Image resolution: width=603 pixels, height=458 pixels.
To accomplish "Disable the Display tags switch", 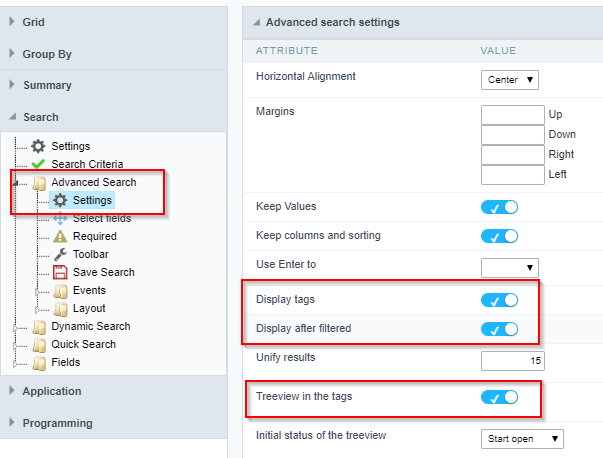I will pyautogui.click(x=499, y=300).
